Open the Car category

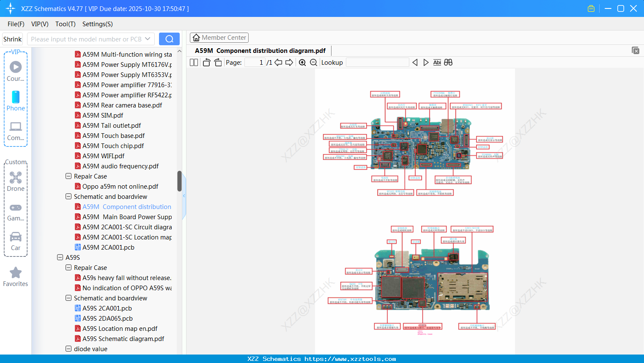tap(16, 241)
